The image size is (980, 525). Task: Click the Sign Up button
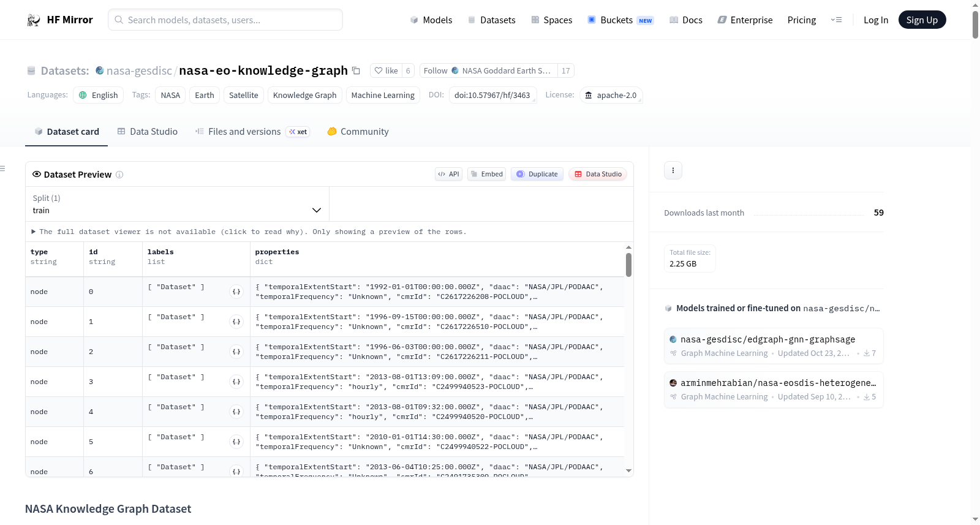[922, 20]
